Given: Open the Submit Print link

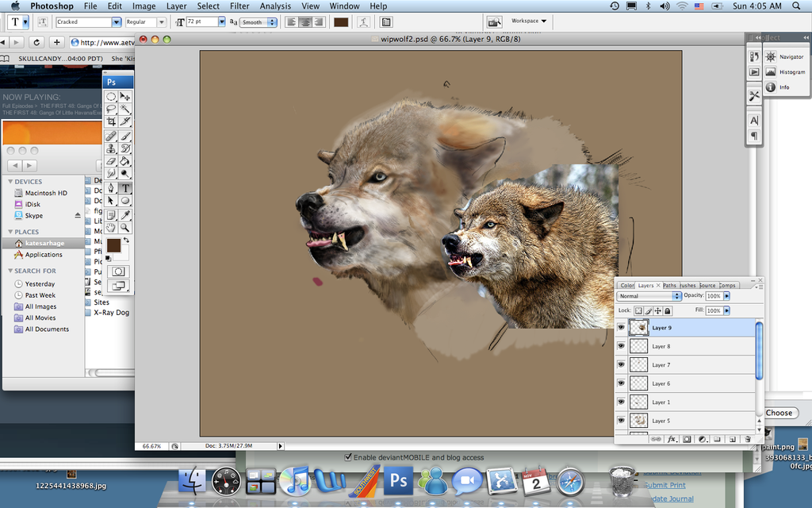Looking at the screenshot, I should point(665,485).
